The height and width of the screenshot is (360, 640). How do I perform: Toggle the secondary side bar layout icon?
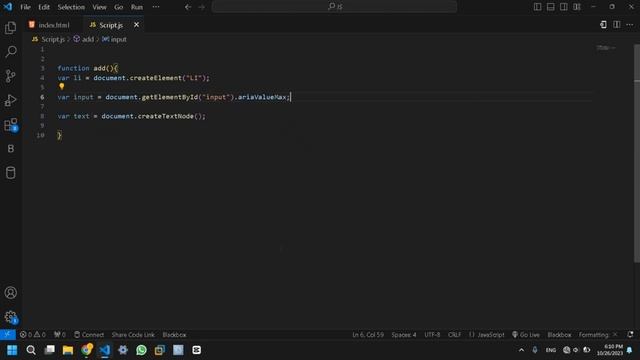pyautogui.click(x=564, y=7)
